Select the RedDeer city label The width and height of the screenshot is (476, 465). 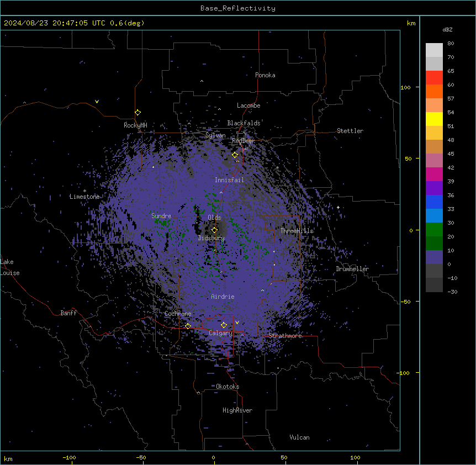click(x=243, y=141)
